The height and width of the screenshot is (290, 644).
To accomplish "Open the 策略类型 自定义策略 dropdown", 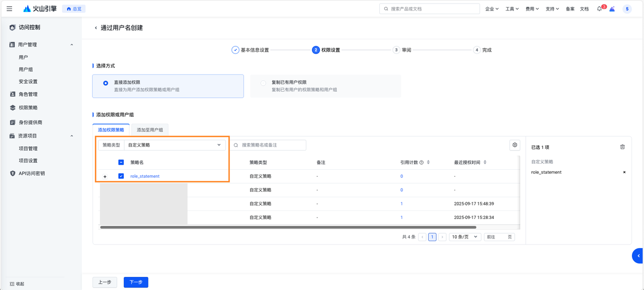I will click(175, 145).
